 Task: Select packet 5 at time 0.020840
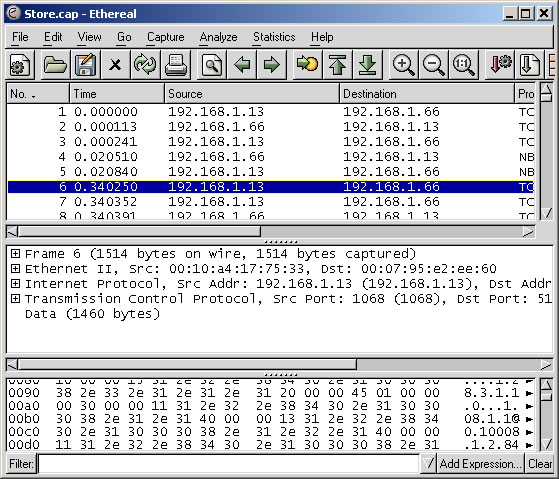pyautogui.click(x=271, y=172)
